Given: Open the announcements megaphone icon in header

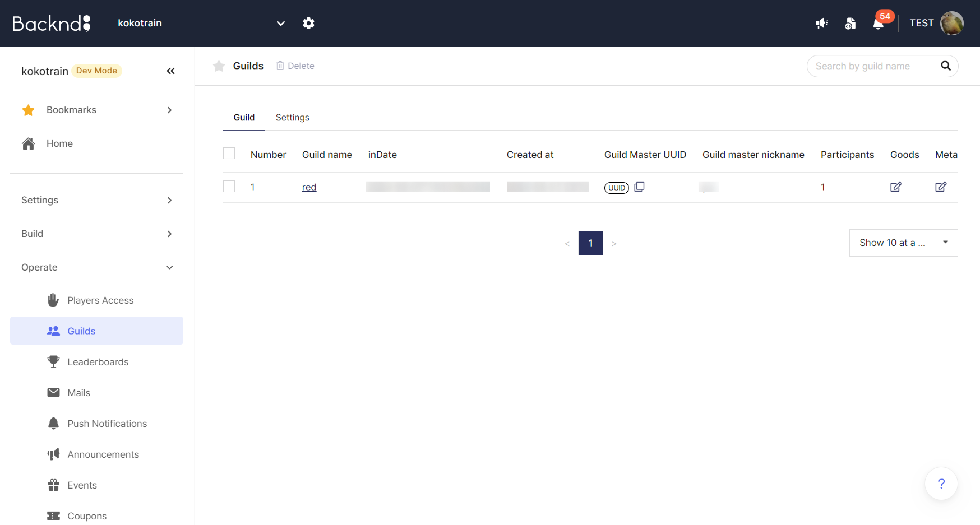Looking at the screenshot, I should [x=822, y=23].
